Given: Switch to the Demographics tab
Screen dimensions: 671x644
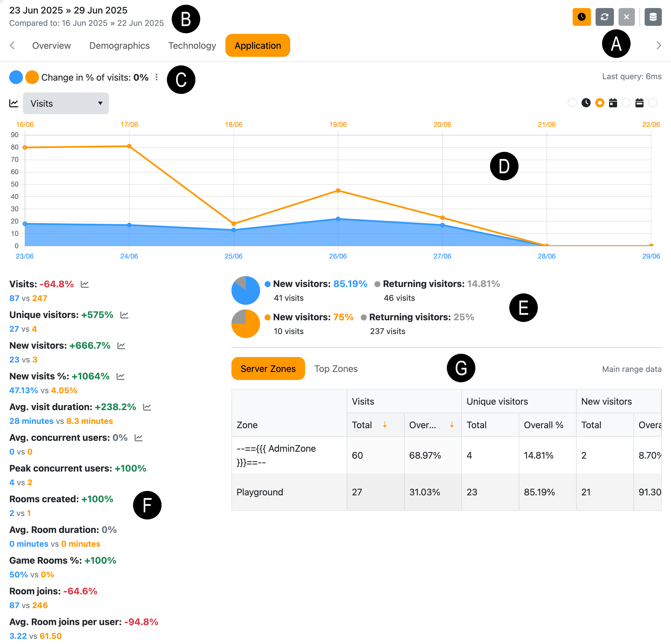Looking at the screenshot, I should [119, 45].
